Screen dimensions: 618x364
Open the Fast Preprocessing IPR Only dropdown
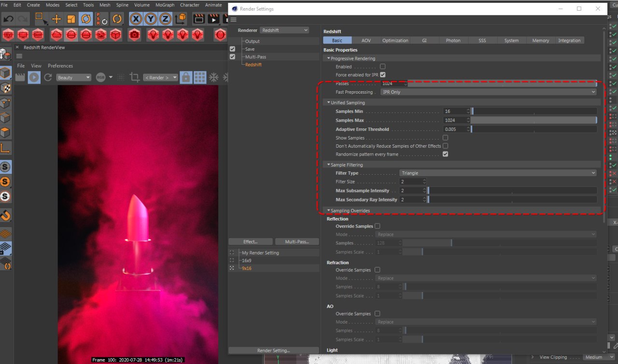click(x=488, y=92)
